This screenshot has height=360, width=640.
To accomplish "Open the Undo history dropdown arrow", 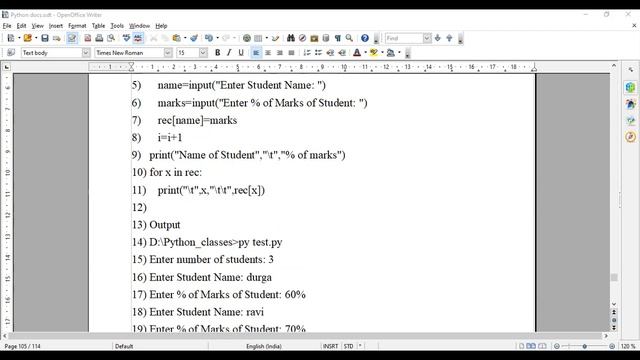I will 218,38.
